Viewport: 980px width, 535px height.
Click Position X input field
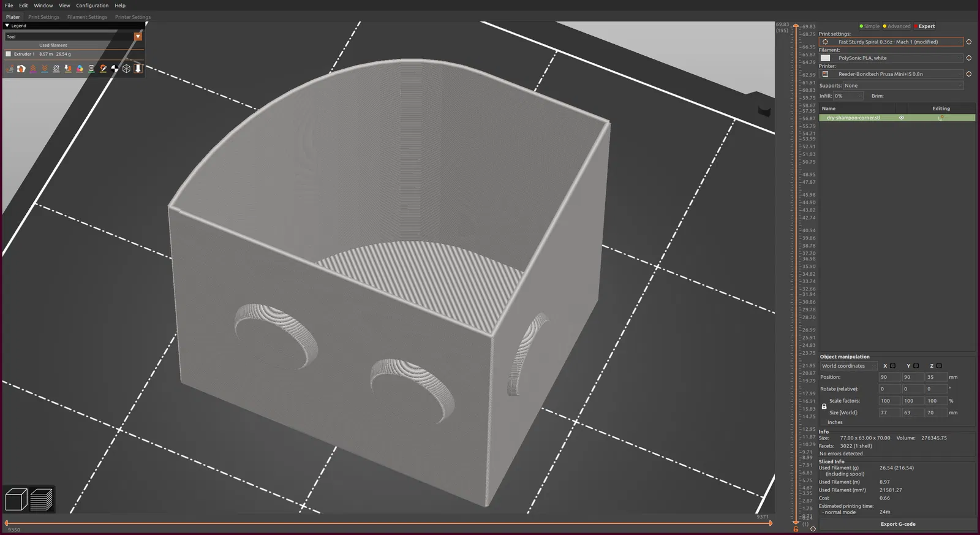(889, 377)
